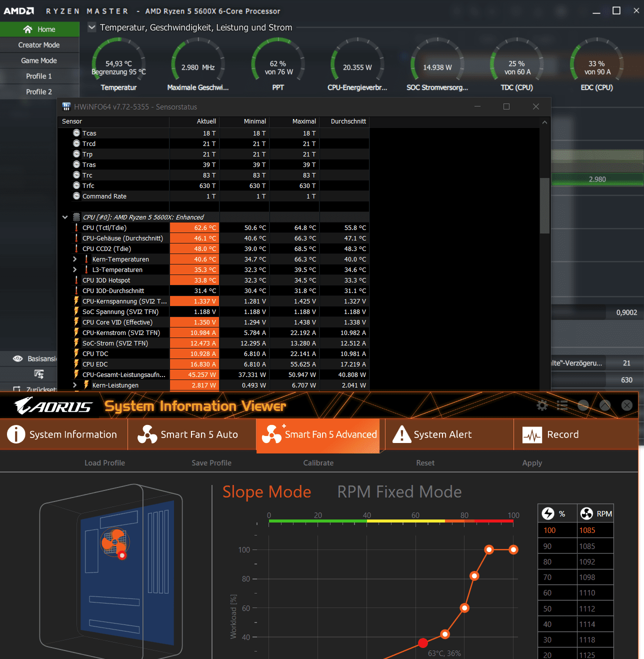Click Apply in Smart Fan Advanced
644x659 pixels.
[532, 463]
